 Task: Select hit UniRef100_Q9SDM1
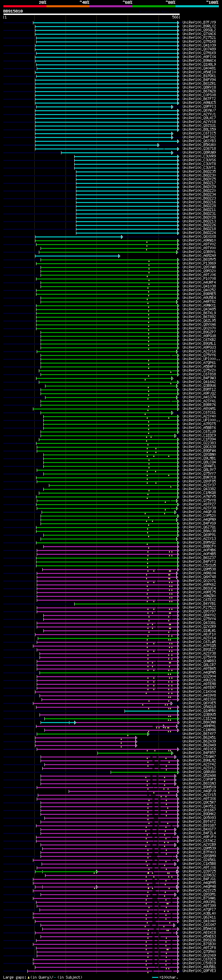coord(199,894)
